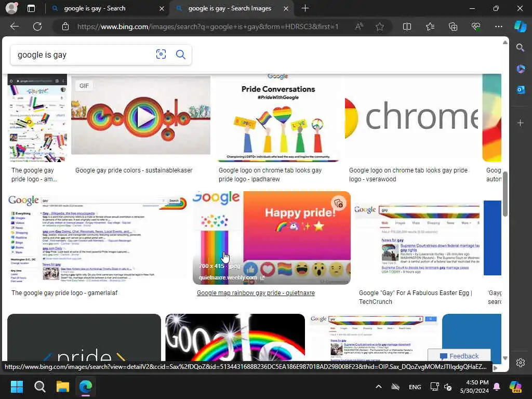Viewport: 532px width, 399px height.
Task: Open the Pride Conversations thumbnail
Action: [278, 118]
